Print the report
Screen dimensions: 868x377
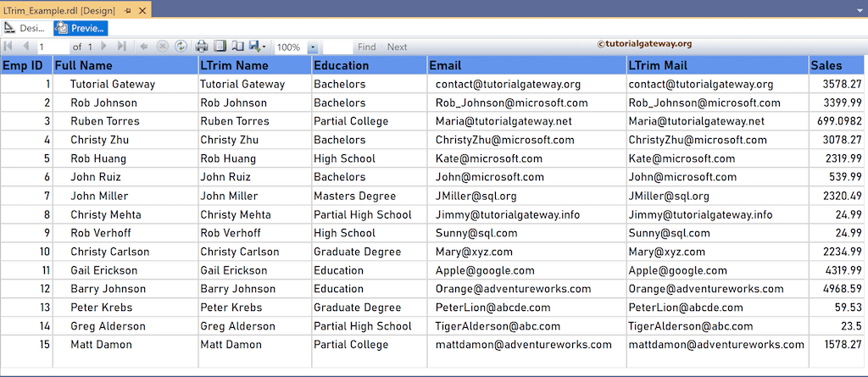click(202, 47)
